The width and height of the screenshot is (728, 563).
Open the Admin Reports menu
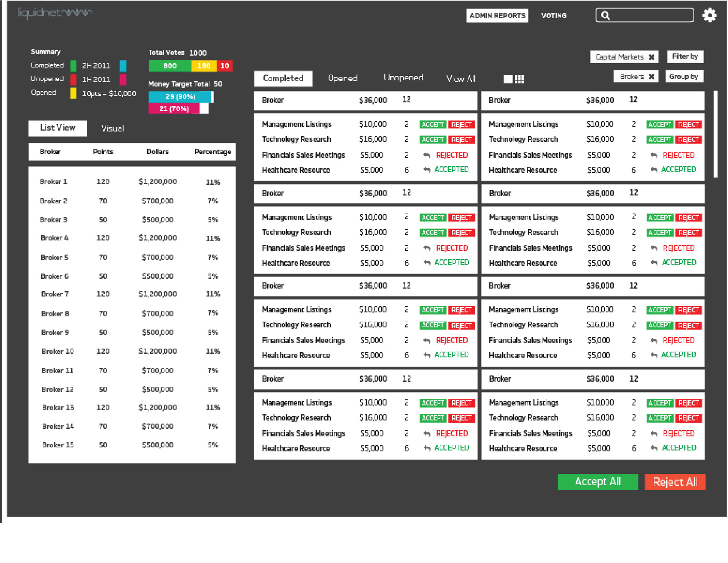(497, 15)
